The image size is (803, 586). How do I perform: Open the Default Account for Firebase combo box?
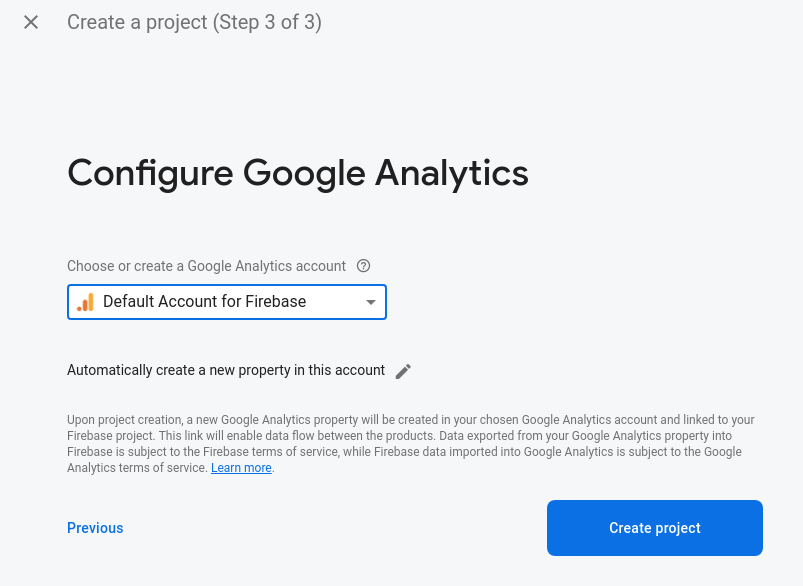tap(227, 302)
